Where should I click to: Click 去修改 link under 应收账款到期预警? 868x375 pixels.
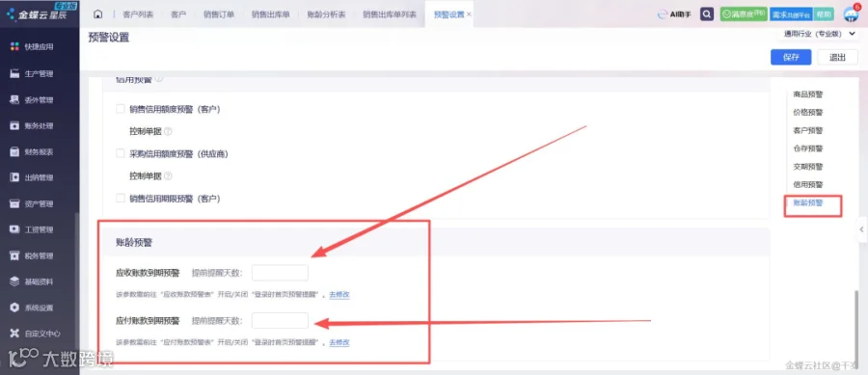[339, 294]
